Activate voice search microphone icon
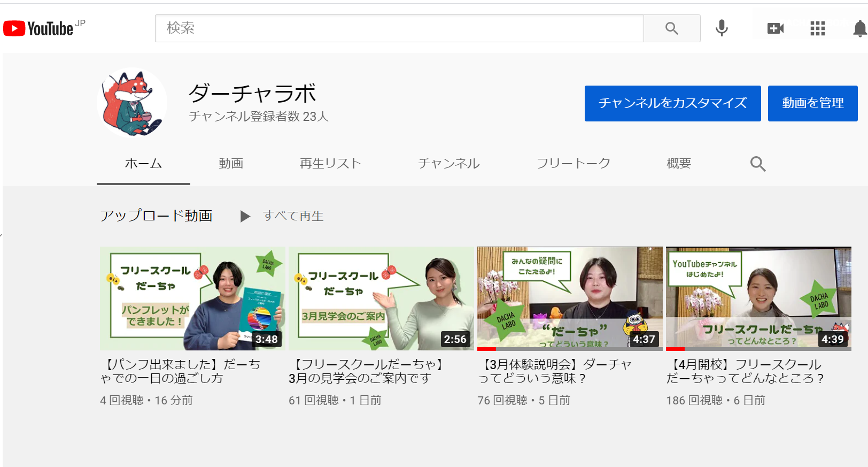 722,28
